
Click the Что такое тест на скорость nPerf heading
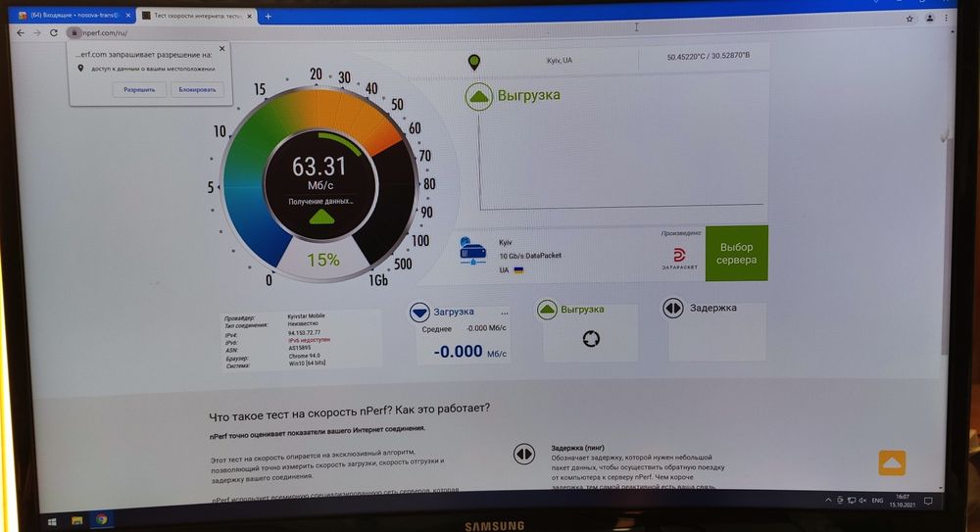tap(350, 411)
